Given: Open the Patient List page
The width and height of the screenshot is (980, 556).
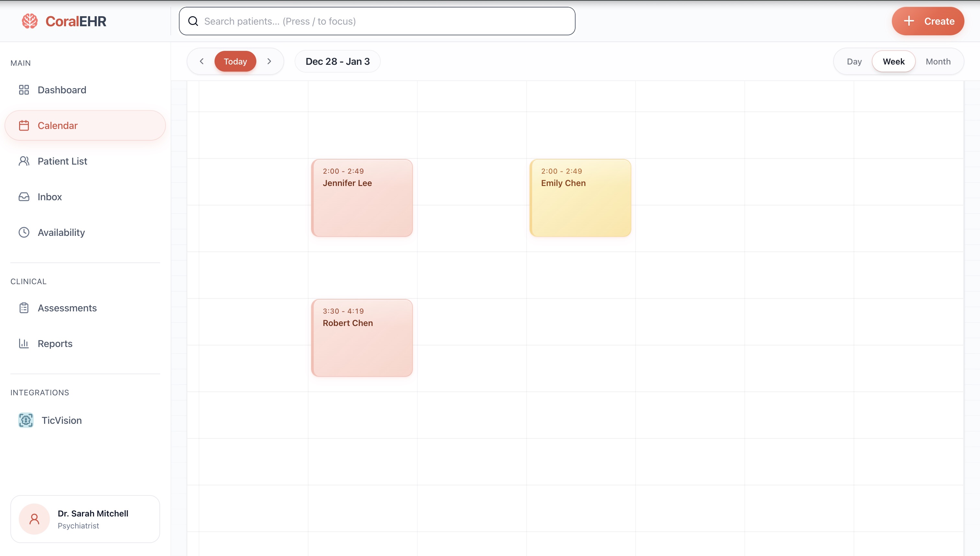Looking at the screenshot, I should click(85, 161).
